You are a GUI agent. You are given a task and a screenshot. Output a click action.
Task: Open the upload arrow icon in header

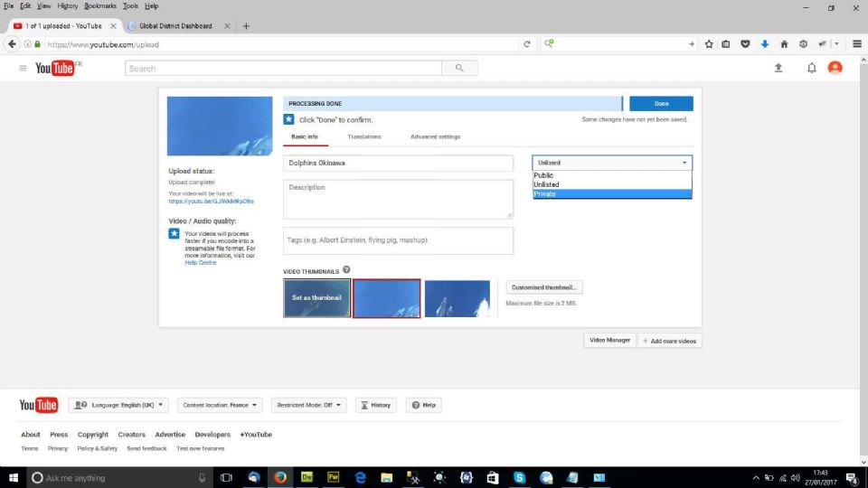[x=778, y=68]
